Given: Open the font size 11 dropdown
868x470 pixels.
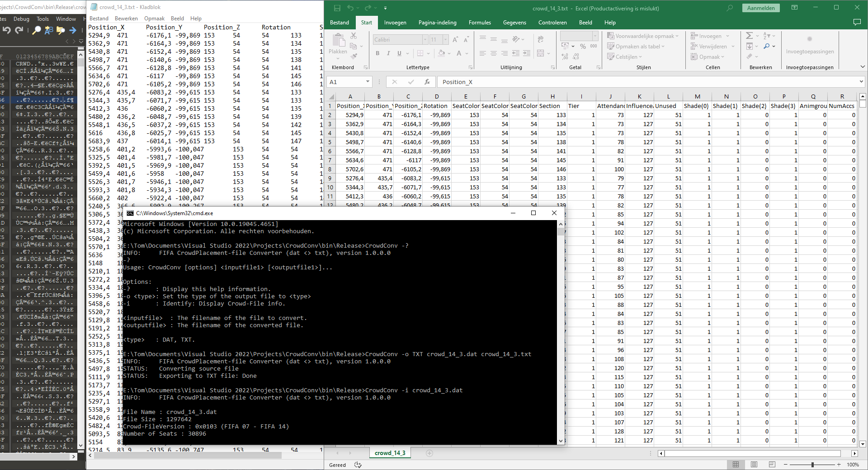Looking at the screenshot, I should [x=445, y=40].
